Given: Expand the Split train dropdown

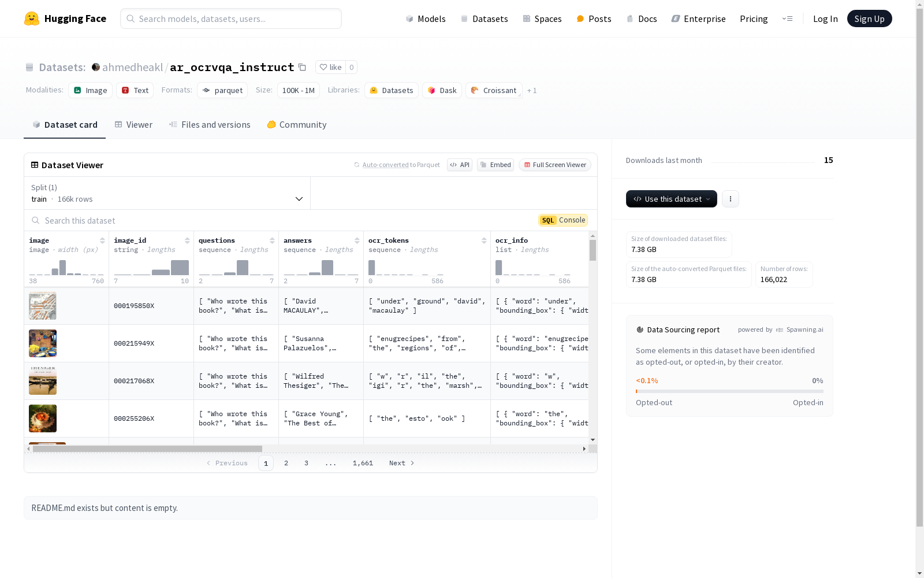Looking at the screenshot, I should click(167, 193).
